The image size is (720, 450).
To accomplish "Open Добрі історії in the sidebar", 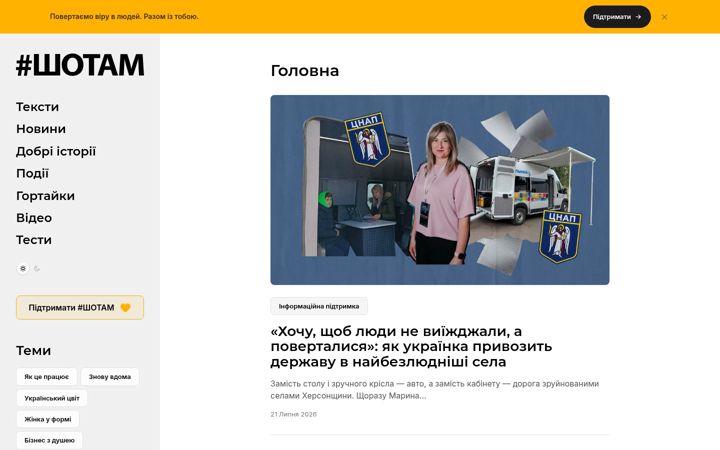I will (56, 152).
